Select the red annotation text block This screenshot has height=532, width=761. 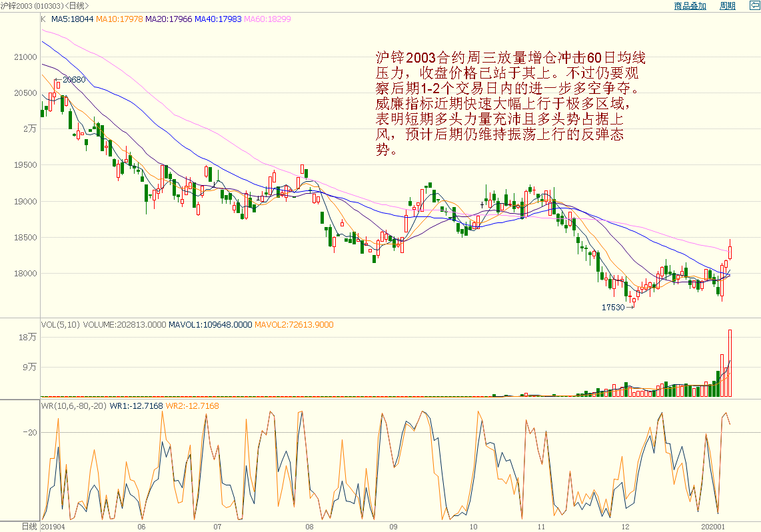point(510,104)
